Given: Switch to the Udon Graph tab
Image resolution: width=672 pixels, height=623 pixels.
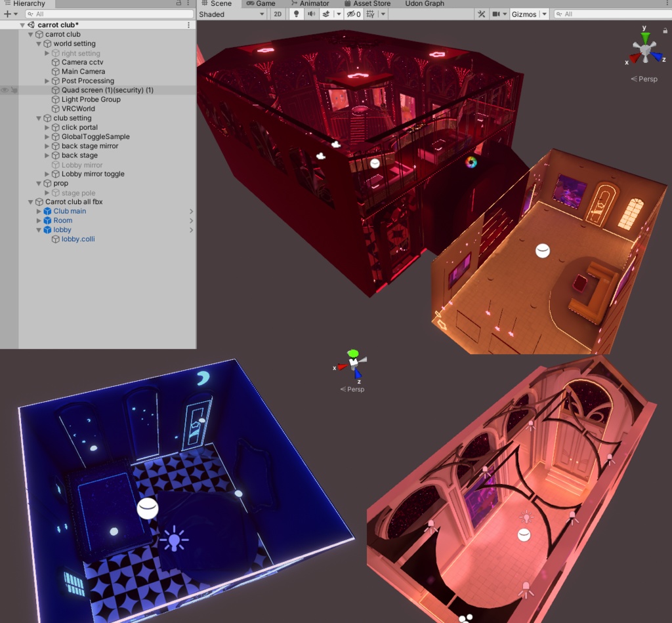Looking at the screenshot, I should [x=425, y=3].
